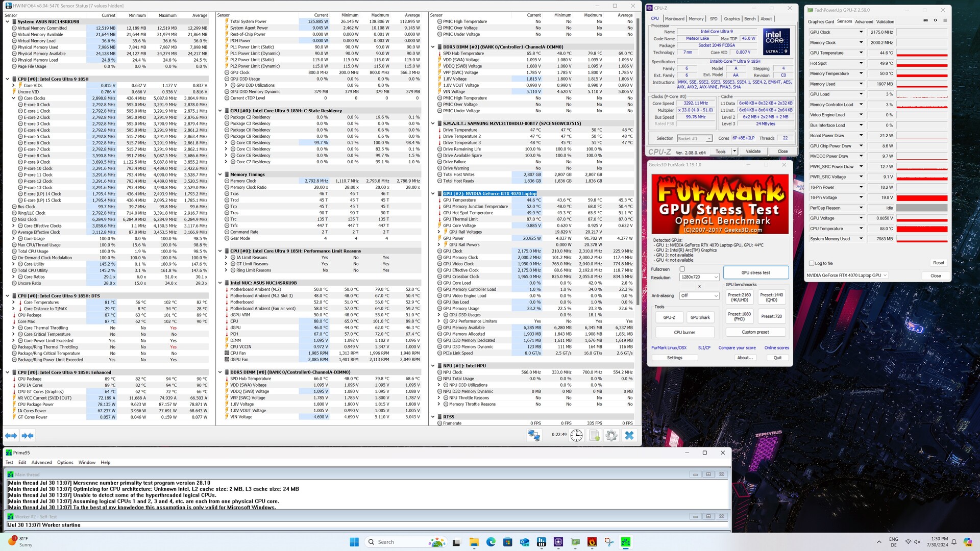Switch to CPU-Z Mainboard tab
This screenshot has width=980, height=551.
coord(674,18)
